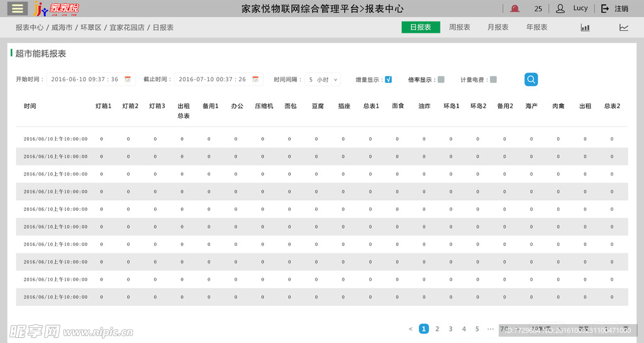The height and width of the screenshot is (343, 644).
Task: Click the Jiajiayue logo
Action: [x=56, y=9]
